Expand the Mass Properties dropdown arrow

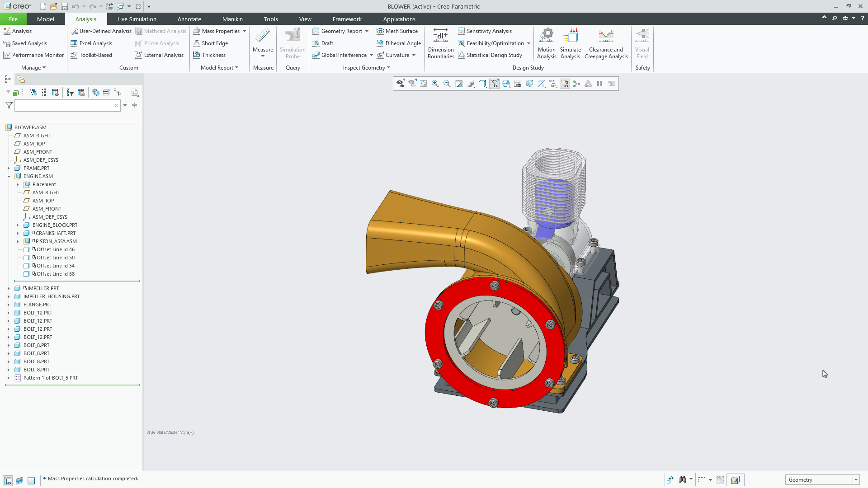click(x=244, y=31)
